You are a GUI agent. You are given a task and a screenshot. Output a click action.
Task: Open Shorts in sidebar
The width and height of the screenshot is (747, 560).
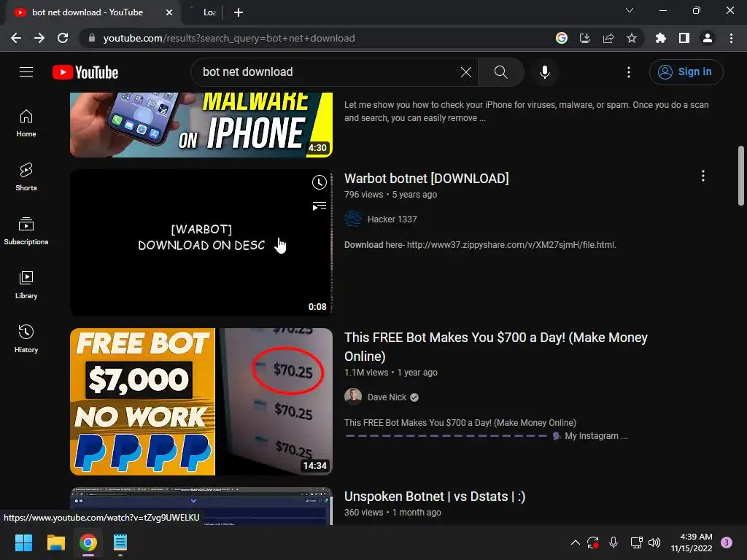click(x=26, y=177)
